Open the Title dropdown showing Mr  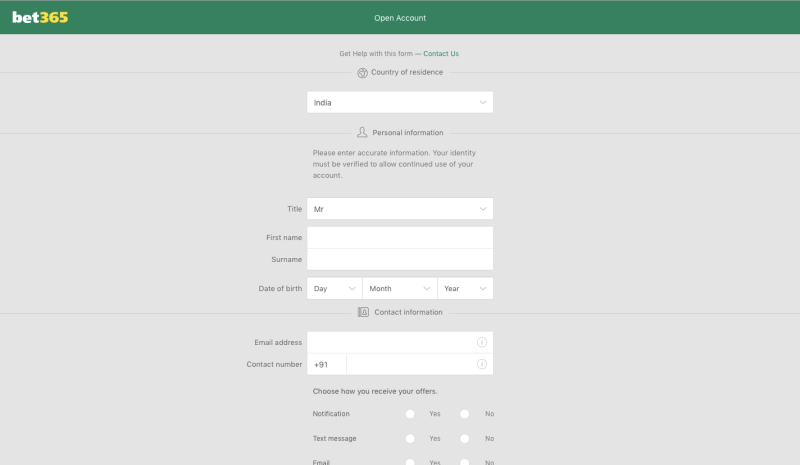400,209
